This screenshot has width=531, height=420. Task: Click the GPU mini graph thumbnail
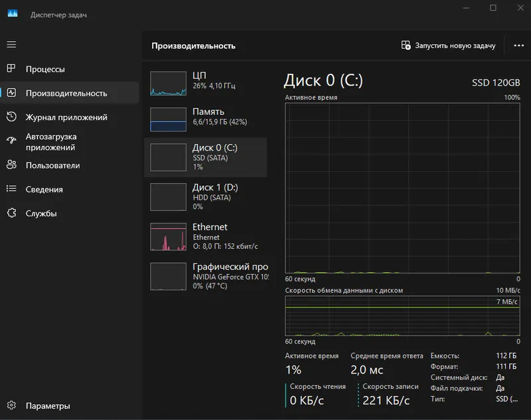click(x=169, y=277)
